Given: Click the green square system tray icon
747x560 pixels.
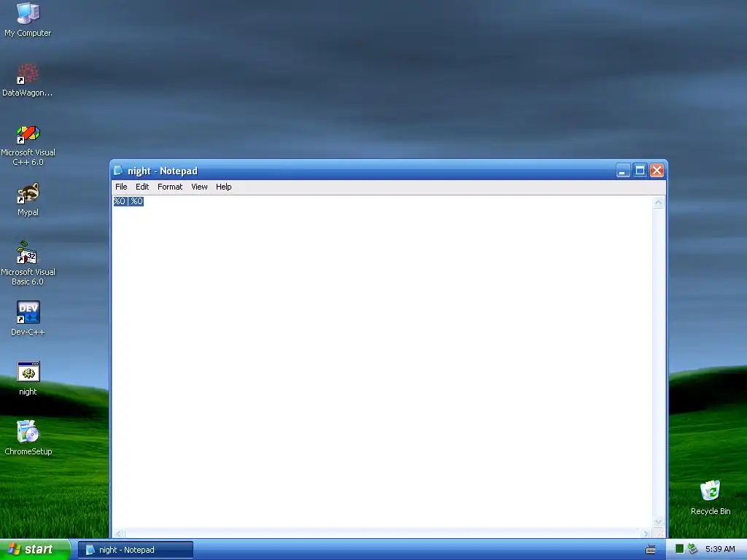Looking at the screenshot, I should pyautogui.click(x=680, y=549).
